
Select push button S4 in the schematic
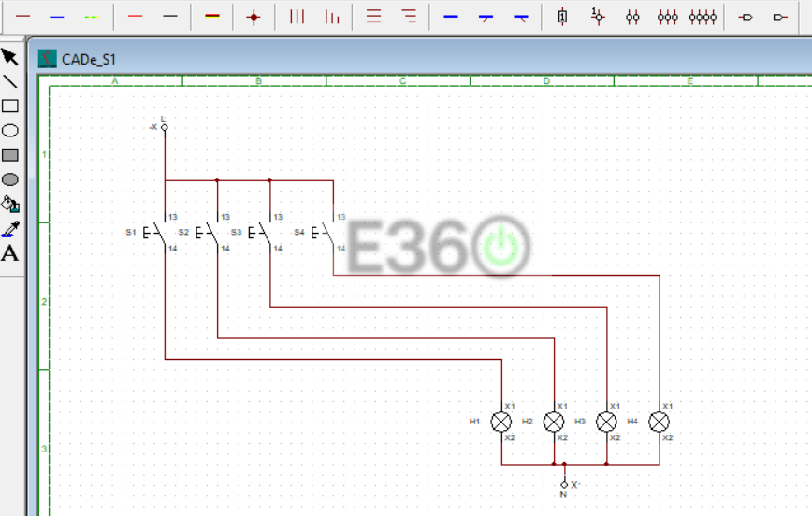point(323,233)
